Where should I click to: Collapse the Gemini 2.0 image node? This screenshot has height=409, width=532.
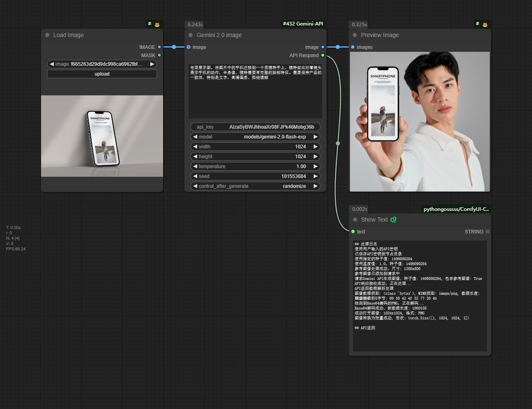click(191, 35)
